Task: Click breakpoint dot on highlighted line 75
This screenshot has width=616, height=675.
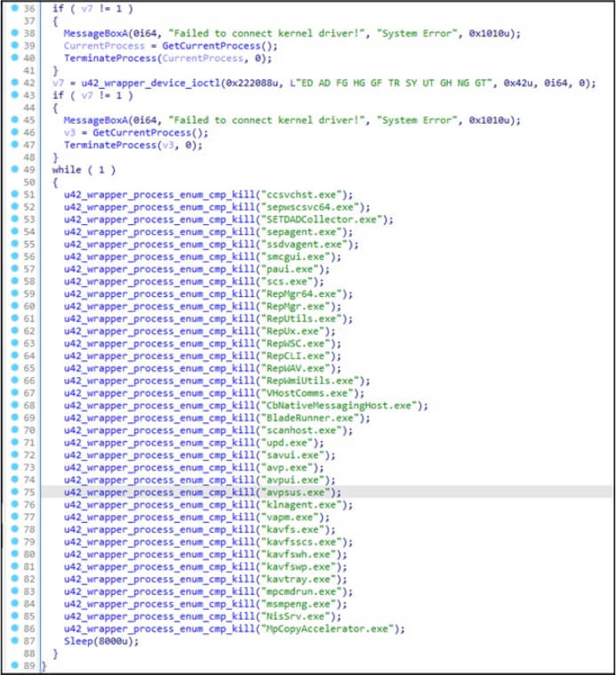Action: pos(14,492)
